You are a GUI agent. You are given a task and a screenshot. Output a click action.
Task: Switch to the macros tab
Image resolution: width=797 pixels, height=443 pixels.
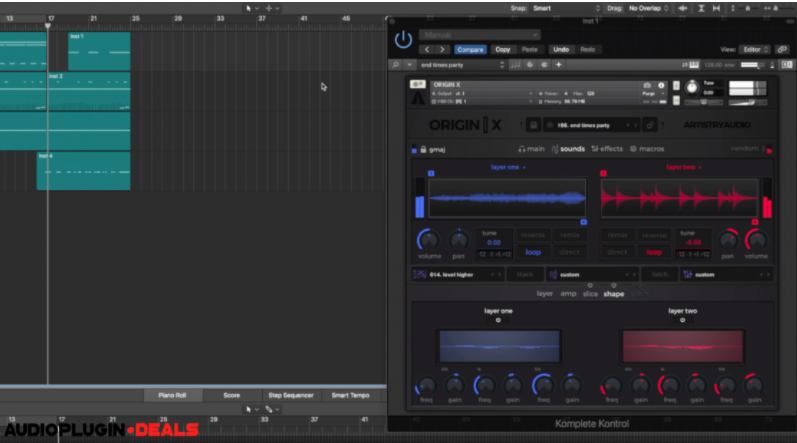647,149
